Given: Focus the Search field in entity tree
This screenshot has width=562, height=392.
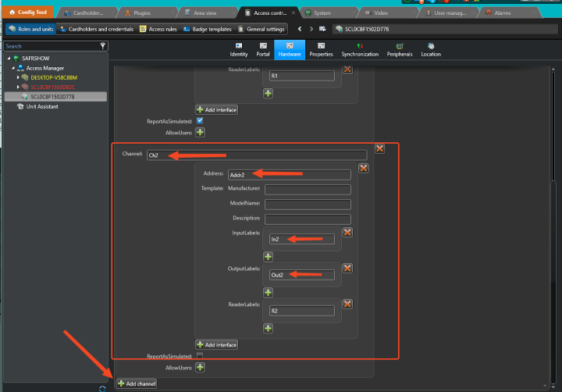Looking at the screenshot, I should tap(52, 46).
